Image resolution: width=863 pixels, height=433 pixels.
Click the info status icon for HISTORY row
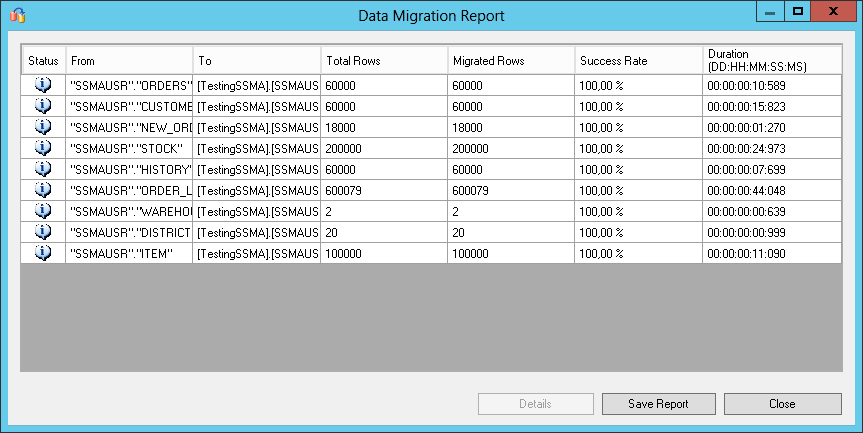point(43,169)
